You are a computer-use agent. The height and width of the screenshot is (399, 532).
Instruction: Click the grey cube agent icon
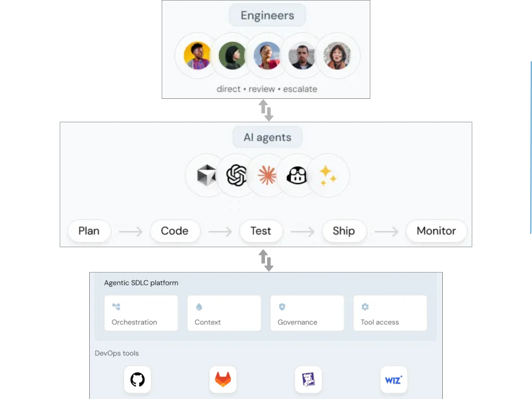point(207,175)
